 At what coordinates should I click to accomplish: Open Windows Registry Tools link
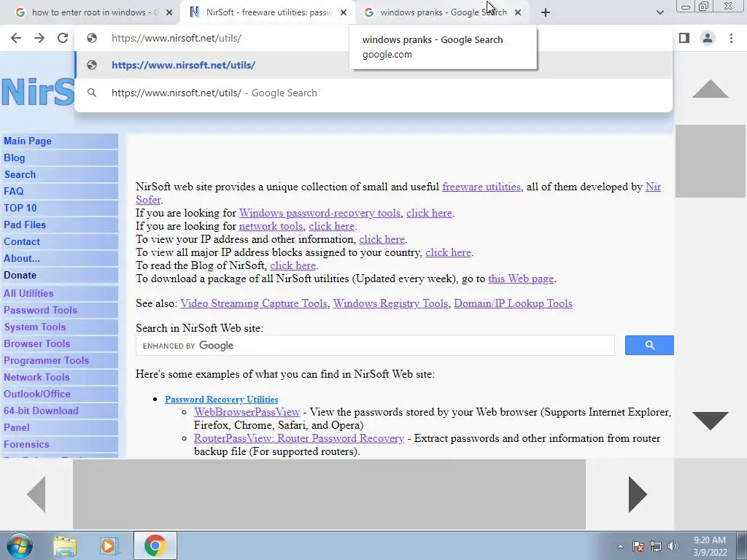point(390,303)
